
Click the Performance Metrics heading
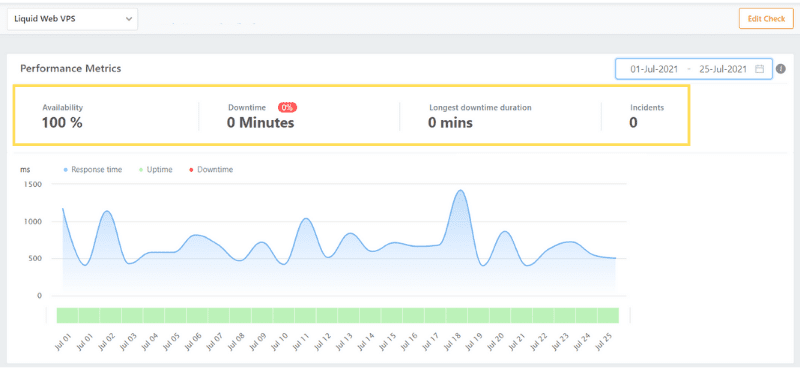[71, 68]
